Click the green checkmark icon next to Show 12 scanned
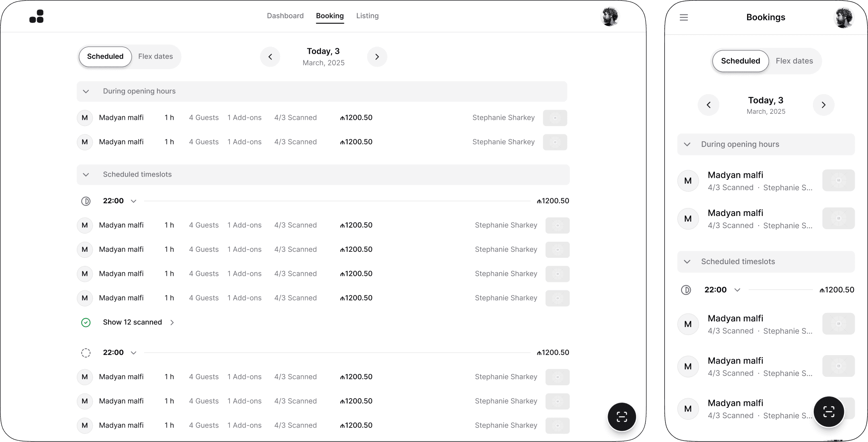This screenshot has height=442, width=868. [x=86, y=322]
